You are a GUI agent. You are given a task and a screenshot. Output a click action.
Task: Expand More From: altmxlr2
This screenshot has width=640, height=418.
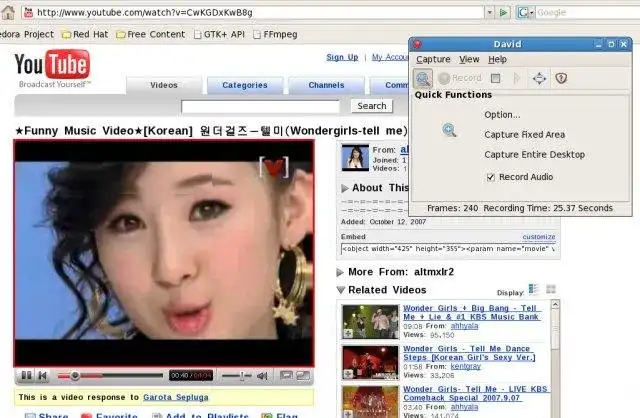click(340, 272)
